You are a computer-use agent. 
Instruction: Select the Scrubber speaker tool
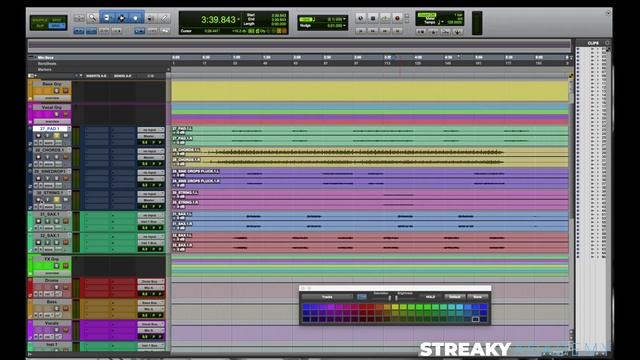(x=151, y=18)
